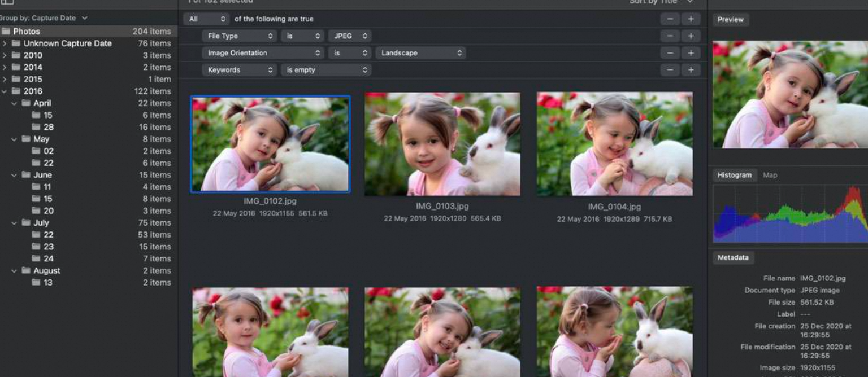Screen dimensions: 868x377
Task: Open the Keywords criterion dropdown
Action: coord(239,70)
